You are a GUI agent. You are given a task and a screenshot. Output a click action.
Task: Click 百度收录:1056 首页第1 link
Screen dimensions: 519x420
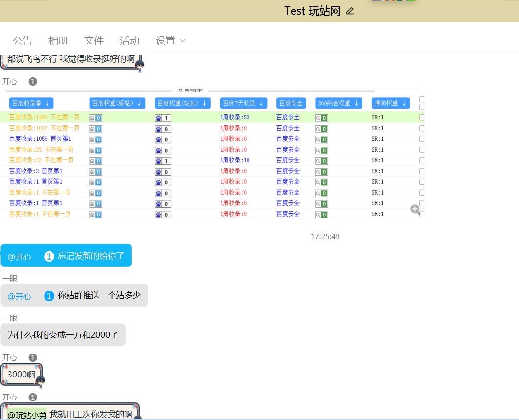[40, 139]
